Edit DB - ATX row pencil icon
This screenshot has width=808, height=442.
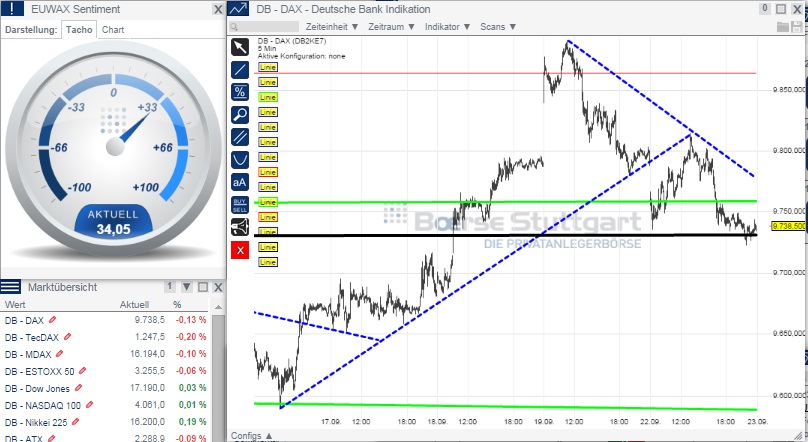51,438
